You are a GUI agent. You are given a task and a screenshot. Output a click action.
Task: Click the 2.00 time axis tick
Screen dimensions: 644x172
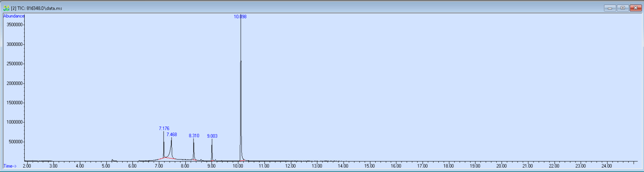(27, 166)
